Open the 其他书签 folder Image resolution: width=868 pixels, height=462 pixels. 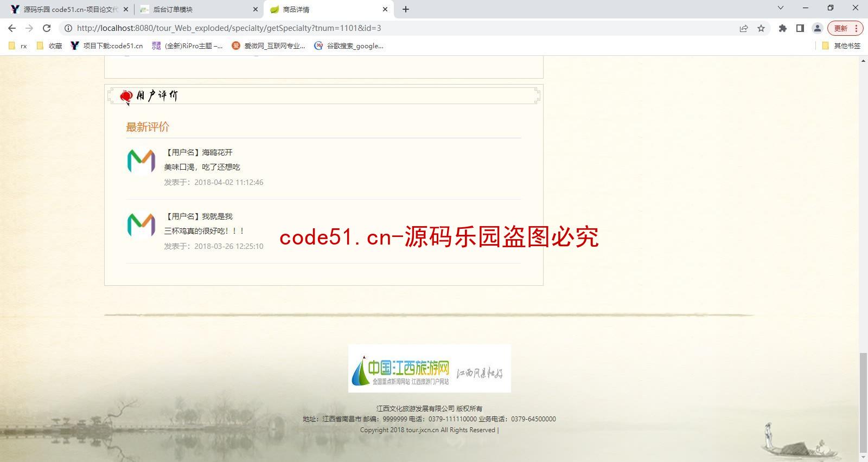(841, 46)
